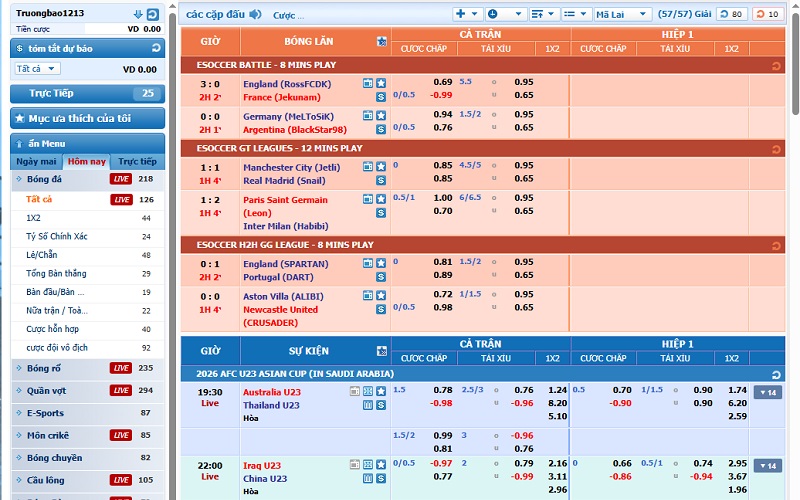Expand more bets (14) for Australia U23 match
The height and width of the screenshot is (500, 800).
[x=767, y=392]
